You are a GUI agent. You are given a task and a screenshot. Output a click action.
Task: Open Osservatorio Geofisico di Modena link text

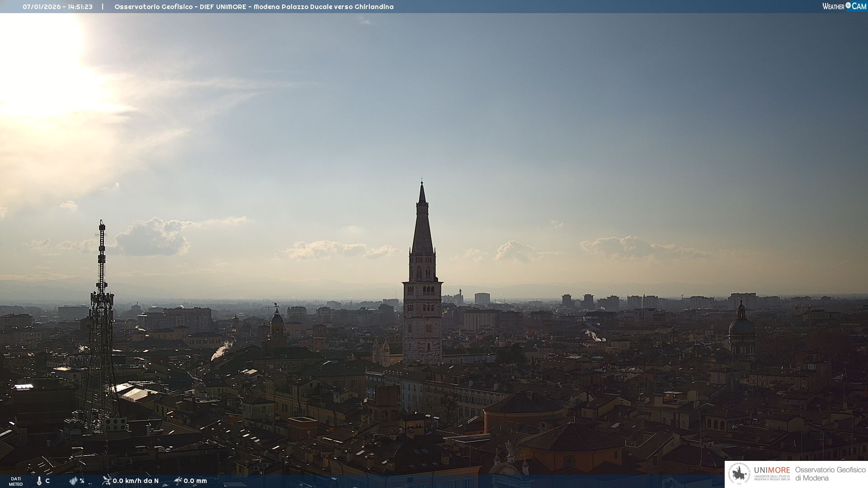pyautogui.click(x=830, y=474)
